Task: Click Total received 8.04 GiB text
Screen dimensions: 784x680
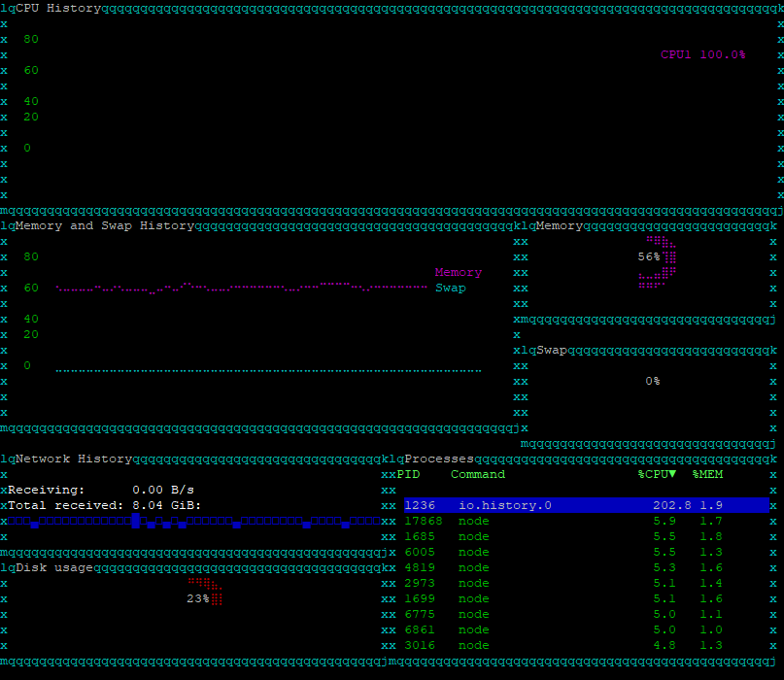Action: click(104, 505)
